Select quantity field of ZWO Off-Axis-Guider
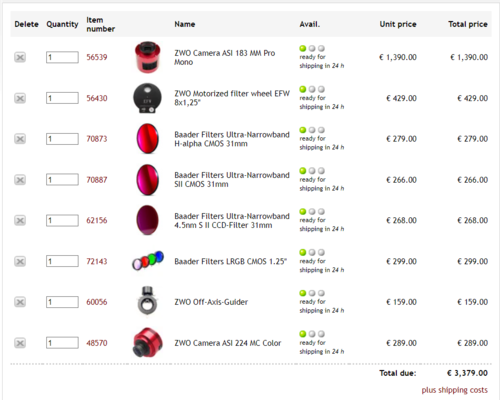 (62, 302)
